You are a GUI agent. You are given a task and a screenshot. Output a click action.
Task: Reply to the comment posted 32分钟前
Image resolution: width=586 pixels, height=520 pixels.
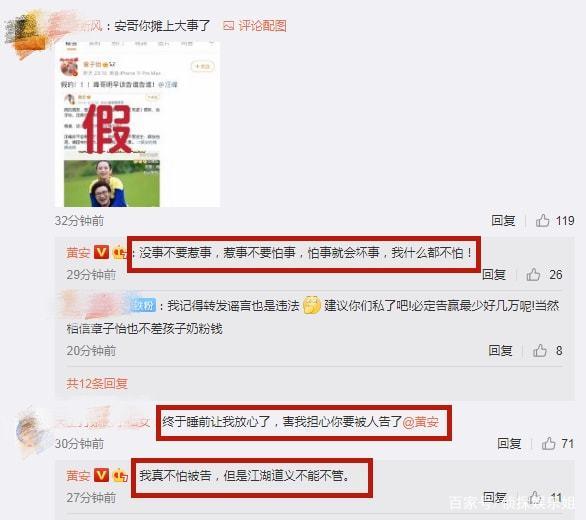tap(503, 221)
